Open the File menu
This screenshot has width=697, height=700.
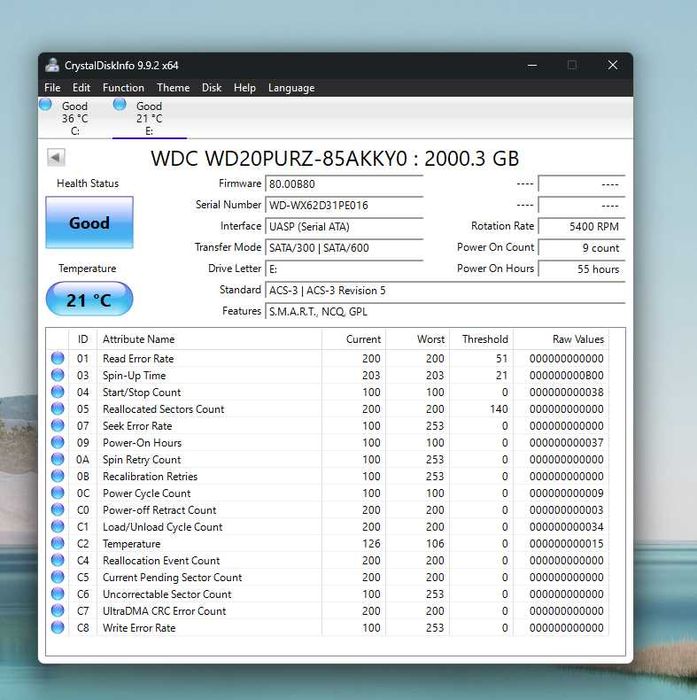52,88
